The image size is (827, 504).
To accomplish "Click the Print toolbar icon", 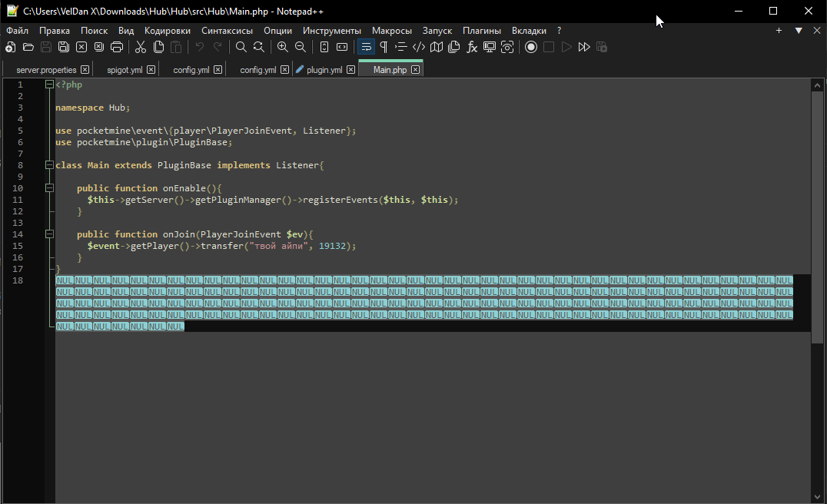I will coord(117,47).
